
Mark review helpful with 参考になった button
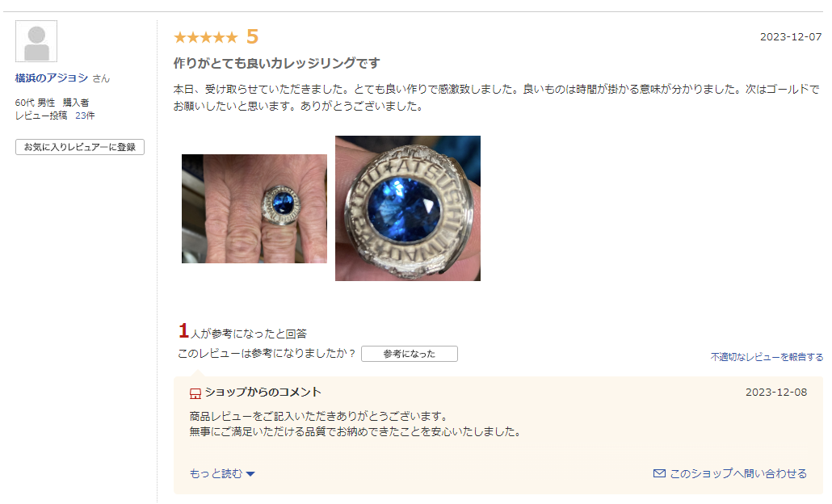click(x=409, y=354)
